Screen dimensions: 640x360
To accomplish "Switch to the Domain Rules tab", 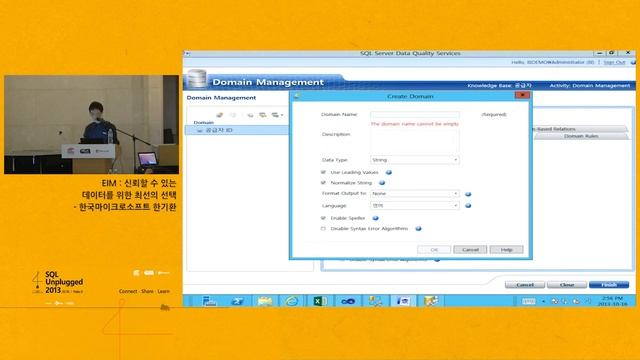I will tap(581, 136).
